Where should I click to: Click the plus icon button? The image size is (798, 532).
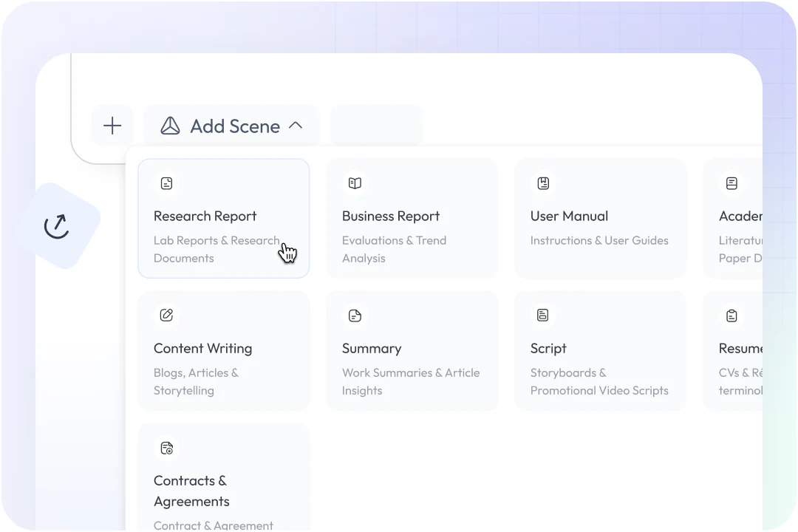(112, 126)
